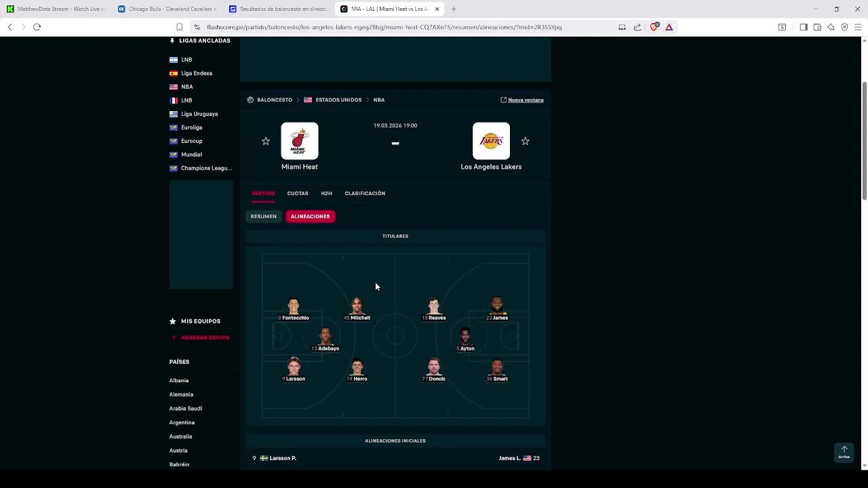Click Herro player photo on court
This screenshot has width=868, height=488.
click(357, 367)
